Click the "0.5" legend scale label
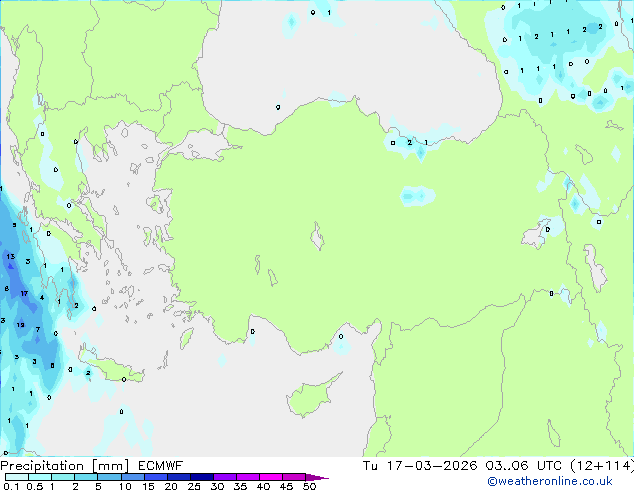This screenshot has width=634, height=490. click(34, 486)
